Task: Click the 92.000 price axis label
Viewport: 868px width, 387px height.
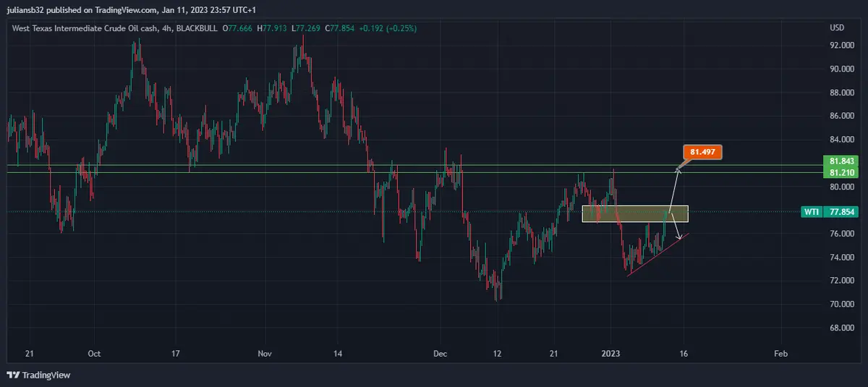Action: [842, 46]
